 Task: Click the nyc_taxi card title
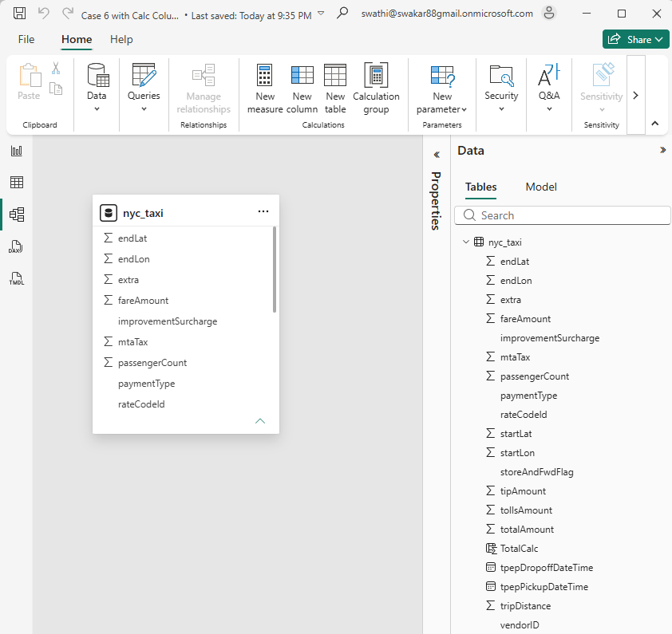point(143,214)
